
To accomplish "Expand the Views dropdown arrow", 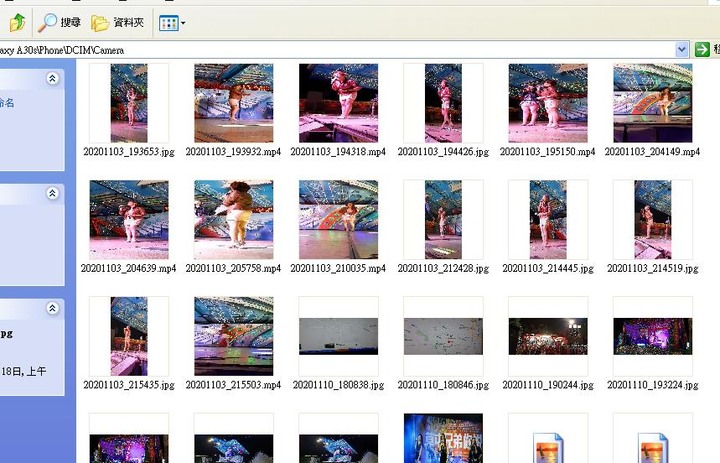I will point(183,23).
